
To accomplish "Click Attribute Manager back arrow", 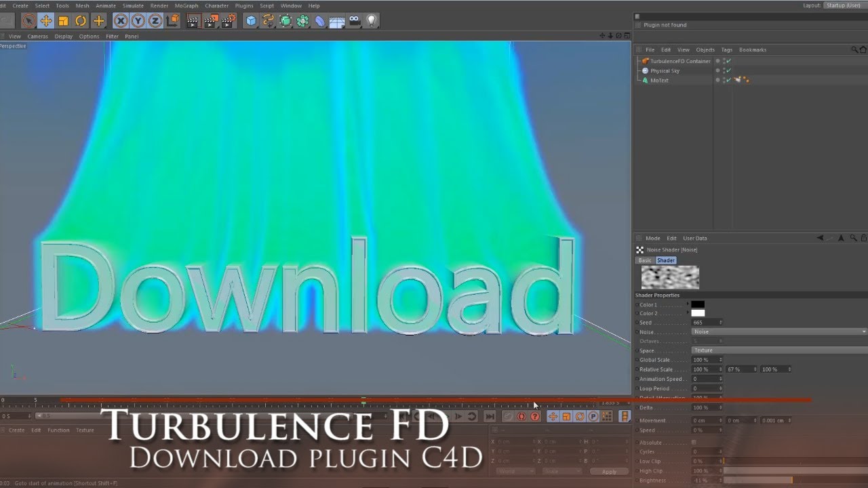I will tap(820, 239).
